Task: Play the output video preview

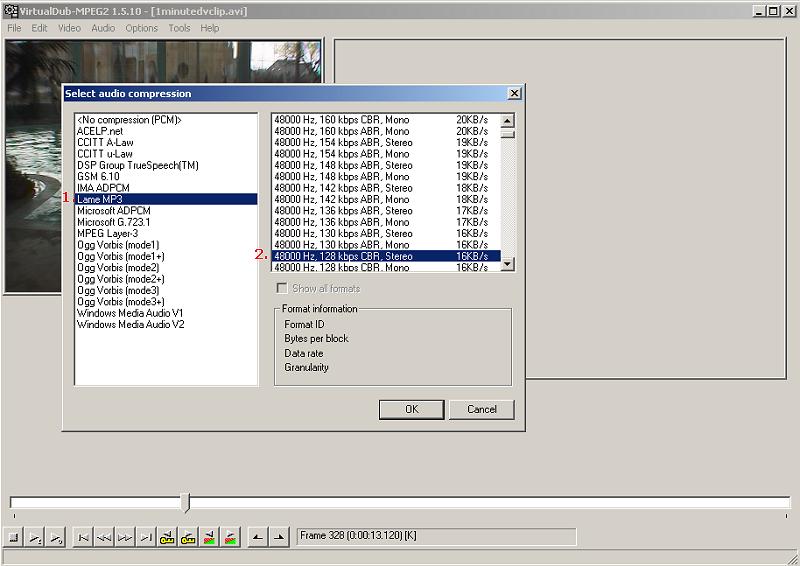Action: pyautogui.click(x=56, y=537)
